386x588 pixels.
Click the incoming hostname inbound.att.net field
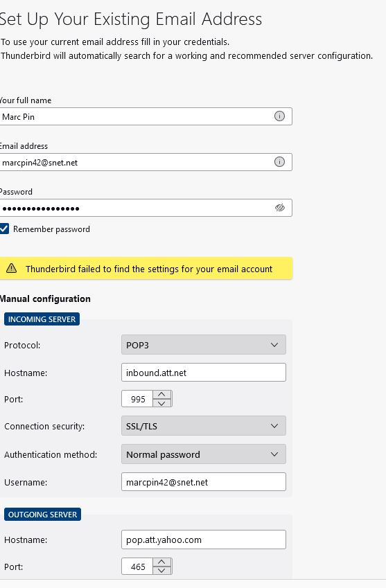click(204, 373)
